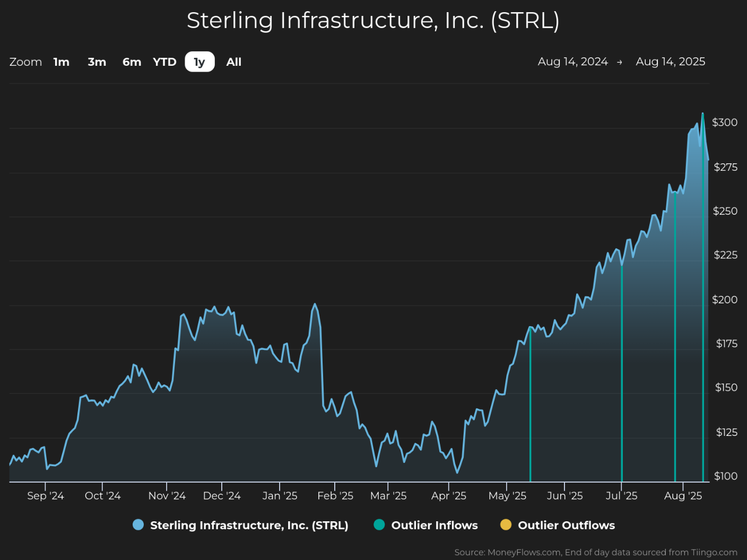This screenshot has height=560, width=747.
Task: Click the Outlier Outflows legend label
Action: coord(567,526)
